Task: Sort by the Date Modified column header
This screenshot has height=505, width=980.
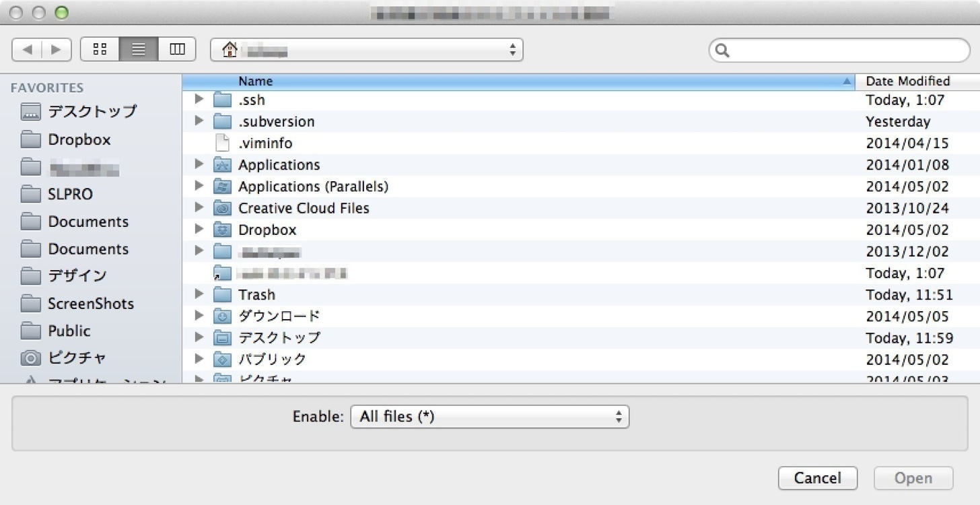Action: [917, 81]
